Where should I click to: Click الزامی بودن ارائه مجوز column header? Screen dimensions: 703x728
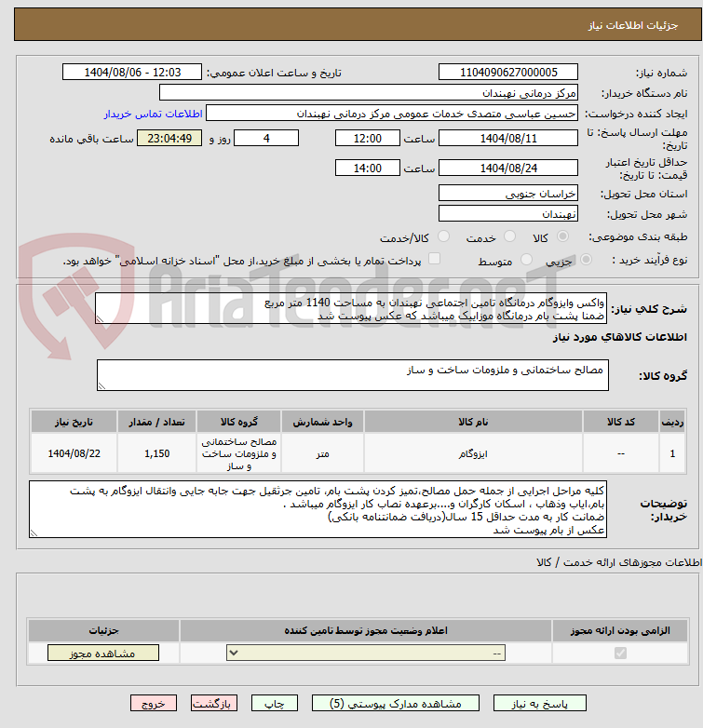tap(620, 630)
